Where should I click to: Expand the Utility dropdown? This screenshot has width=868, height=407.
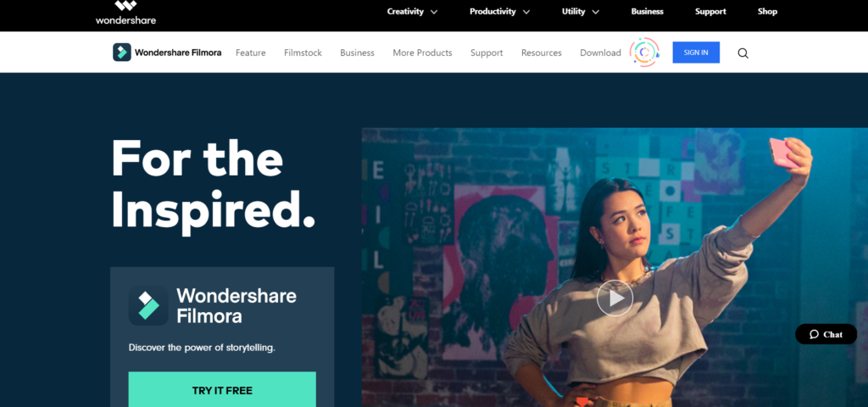click(580, 12)
